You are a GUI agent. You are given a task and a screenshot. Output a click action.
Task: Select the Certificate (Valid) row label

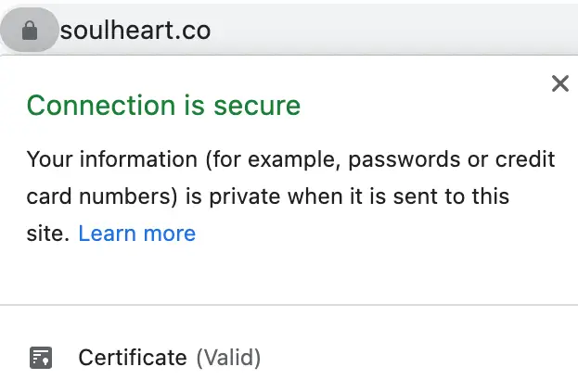click(x=169, y=358)
